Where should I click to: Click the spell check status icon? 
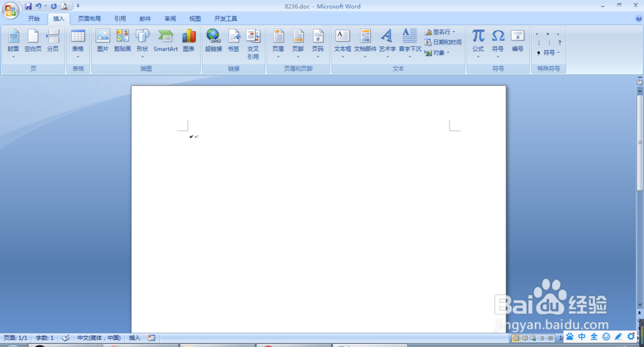click(x=66, y=338)
